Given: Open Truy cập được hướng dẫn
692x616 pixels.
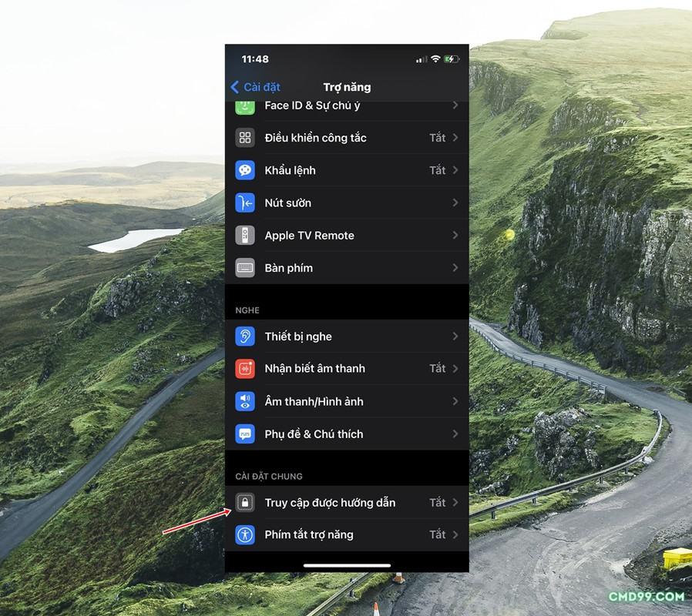Looking at the screenshot, I should pyautogui.click(x=347, y=503).
